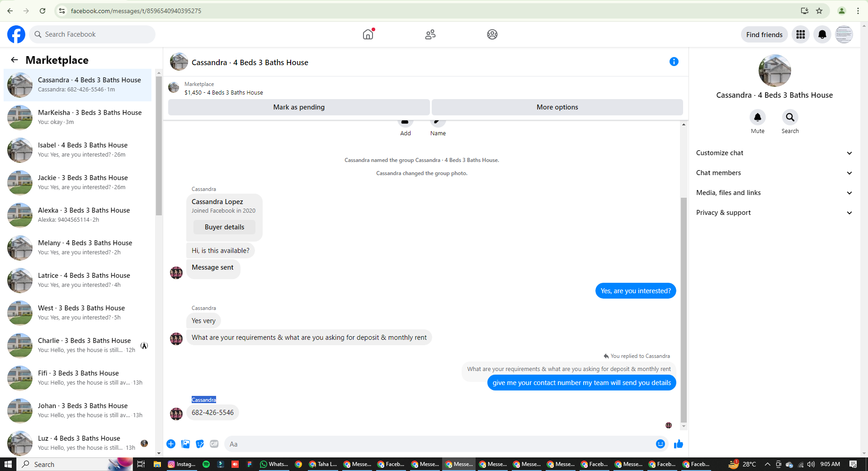View Buyer details for Cassandra Lopez
Screen dimensions: 868x471
[224, 227]
